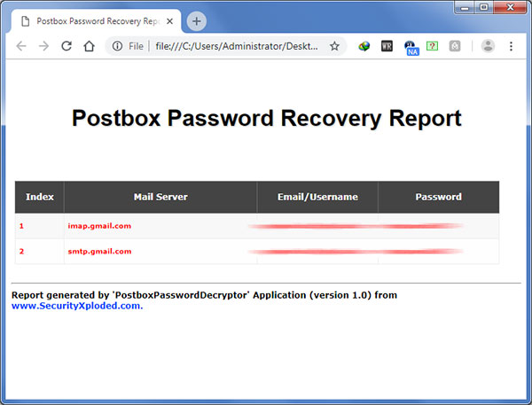This screenshot has height=405, width=532.
Task: Open Chrome's three-dot menu
Action: coord(511,46)
